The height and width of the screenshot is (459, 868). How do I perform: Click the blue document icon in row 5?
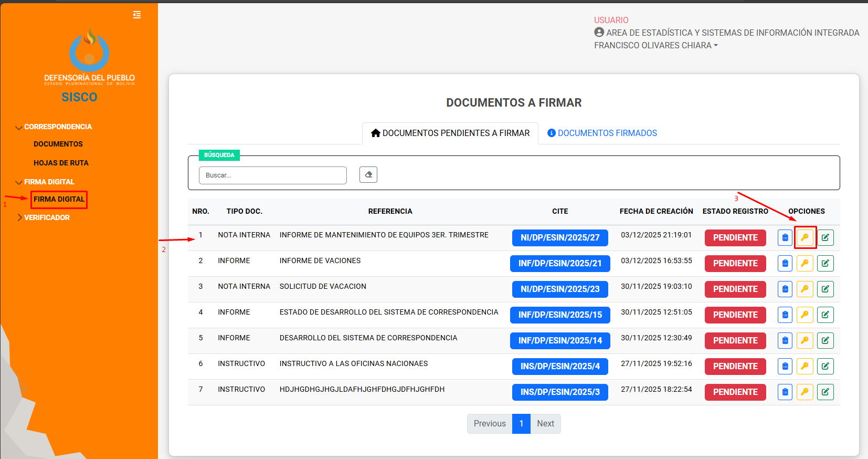(x=785, y=341)
